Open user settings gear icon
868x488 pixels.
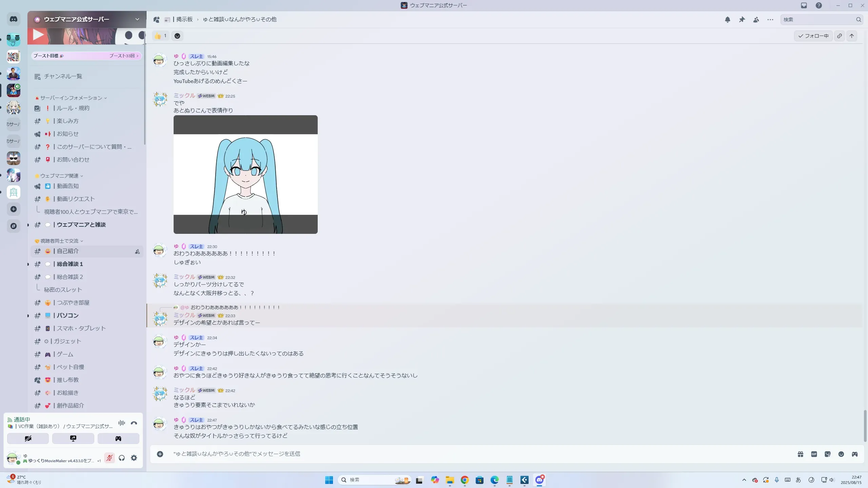134,458
